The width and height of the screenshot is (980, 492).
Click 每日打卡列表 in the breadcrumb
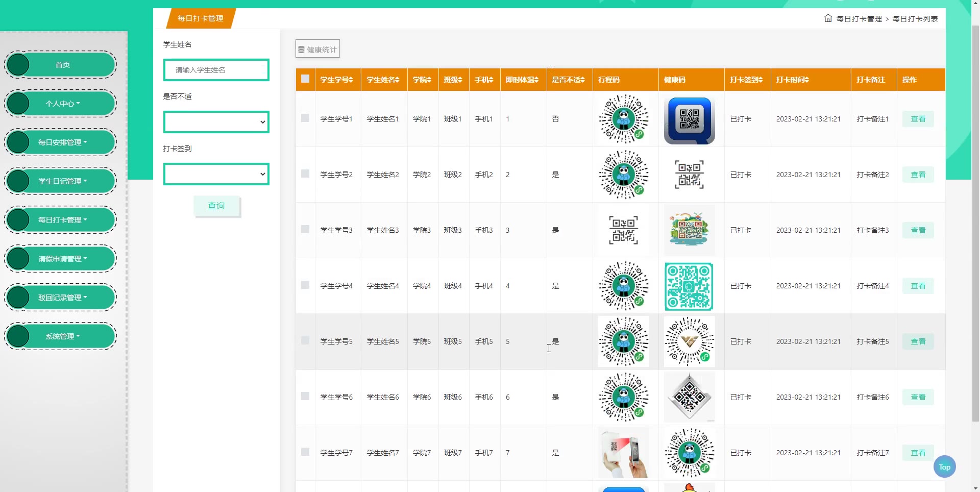[x=915, y=19]
